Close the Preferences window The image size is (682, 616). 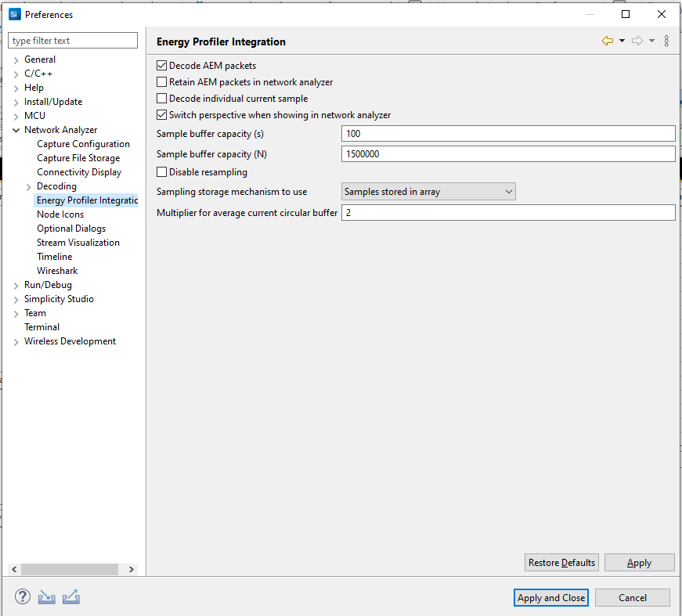(x=662, y=14)
